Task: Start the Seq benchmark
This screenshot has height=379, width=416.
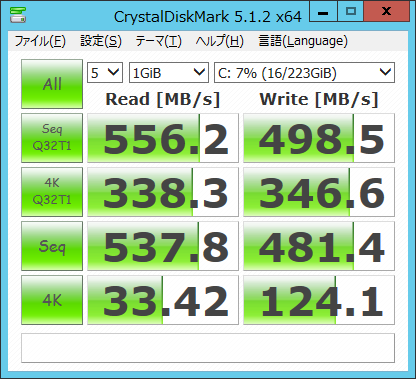Action: pos(52,246)
